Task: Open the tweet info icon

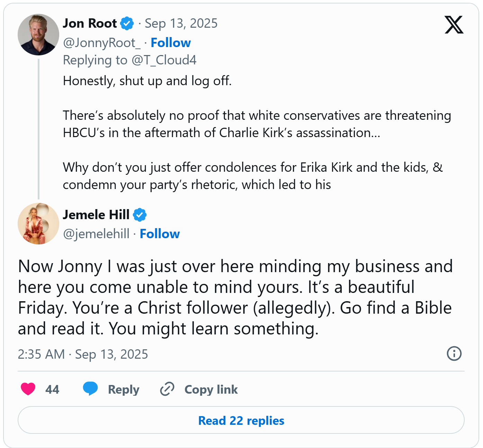Action: [x=454, y=354]
